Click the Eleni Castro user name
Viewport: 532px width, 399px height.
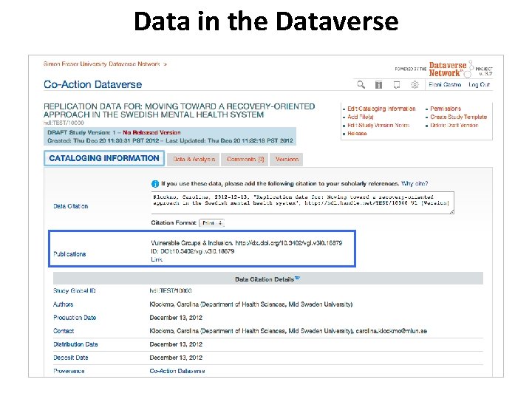445,84
